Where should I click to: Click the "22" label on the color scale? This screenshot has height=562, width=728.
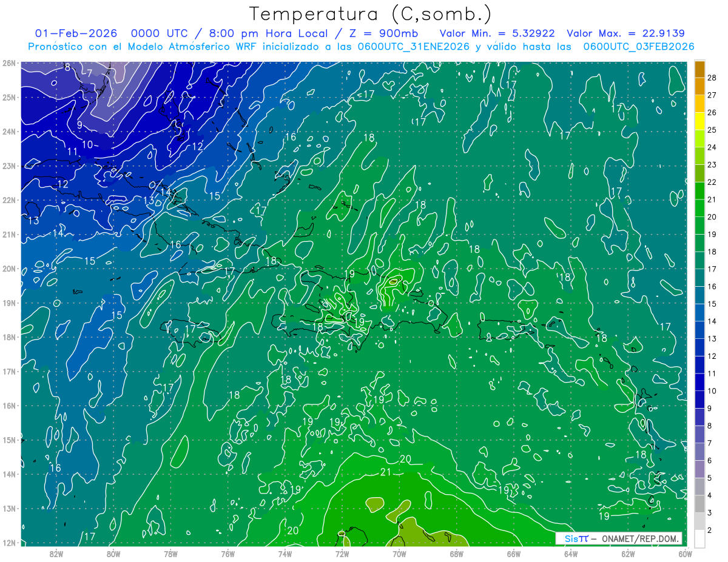click(x=712, y=182)
